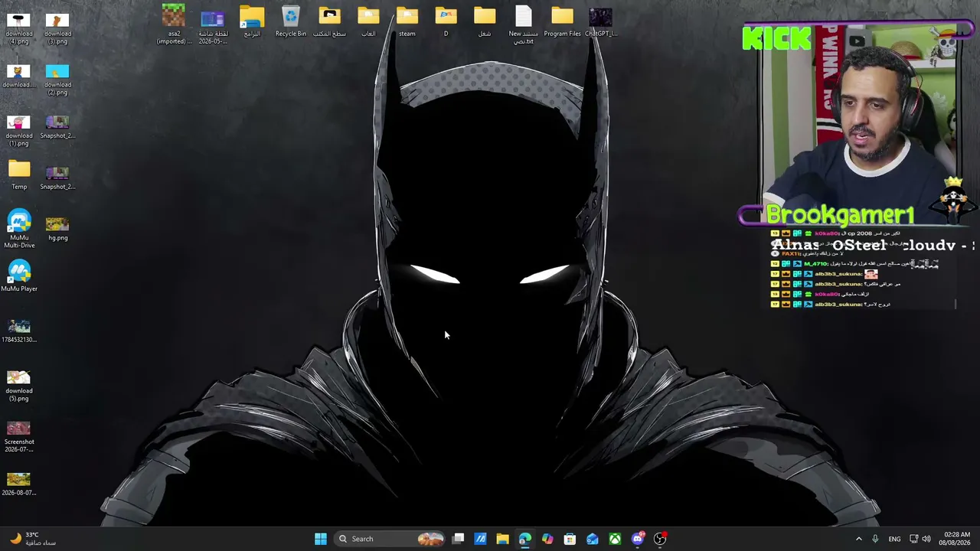980x551 pixels.
Task: Select the البرامج folder shortcut
Action: pos(252,22)
